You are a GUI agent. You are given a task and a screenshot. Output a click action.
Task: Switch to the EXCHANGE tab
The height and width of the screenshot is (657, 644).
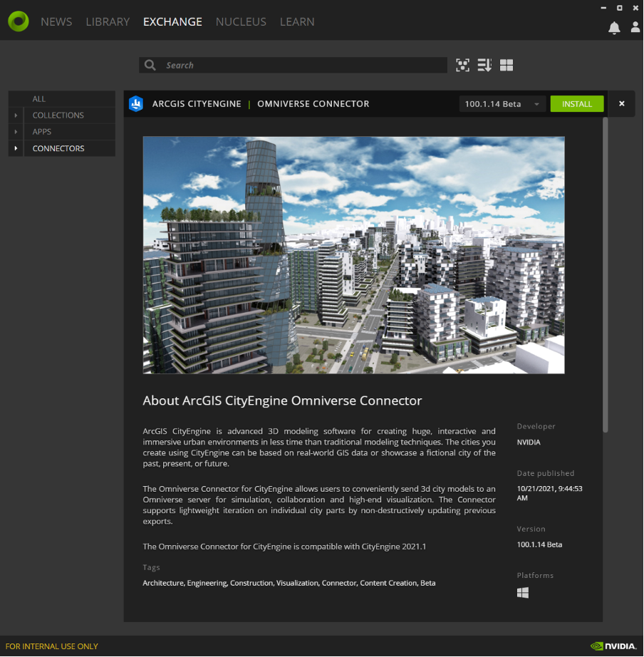click(172, 21)
